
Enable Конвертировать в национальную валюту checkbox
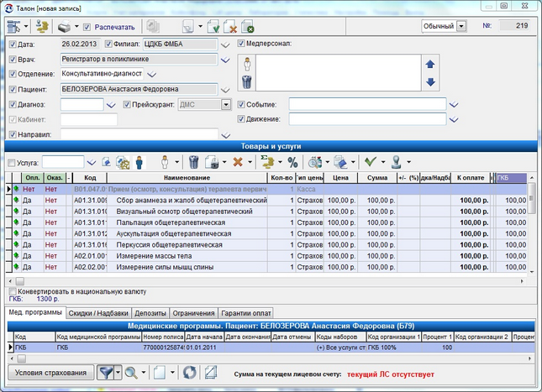[x=13, y=291]
